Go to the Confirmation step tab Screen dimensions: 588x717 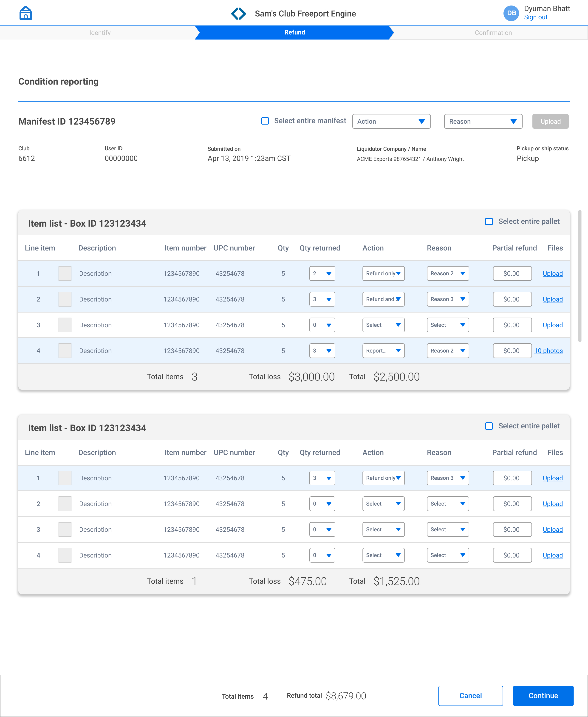coord(493,33)
